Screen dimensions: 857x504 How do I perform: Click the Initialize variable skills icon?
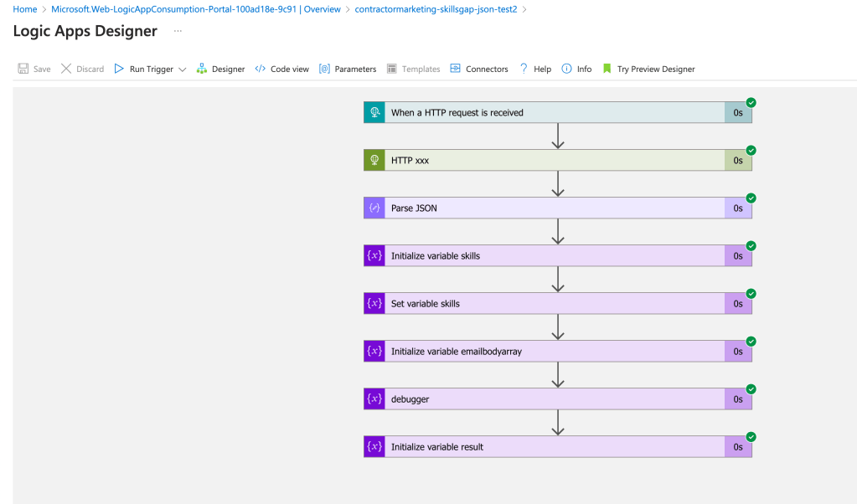click(374, 255)
